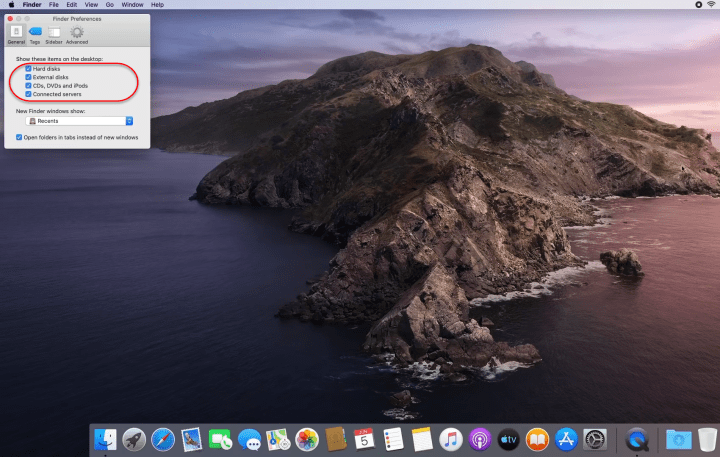Screen dimensions: 720x457
Task: Toggle CDs, DVDs and iPods checkbox
Action: click(28, 85)
